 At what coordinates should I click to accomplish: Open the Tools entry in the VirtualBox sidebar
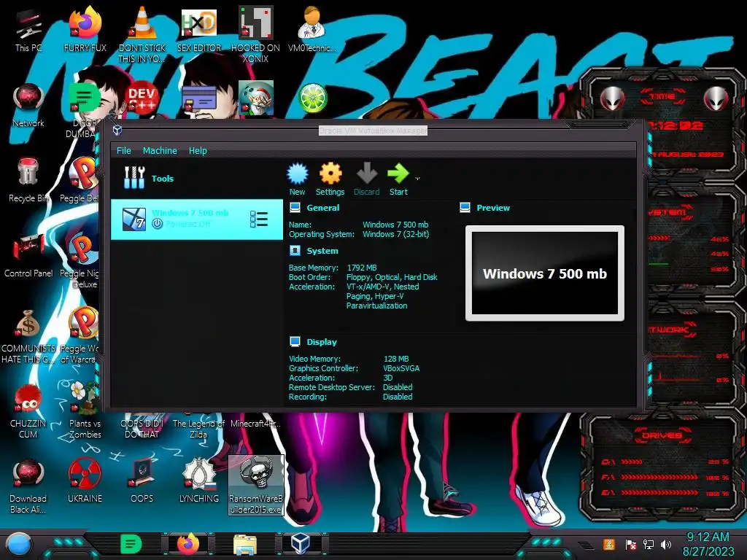pyautogui.click(x=196, y=178)
